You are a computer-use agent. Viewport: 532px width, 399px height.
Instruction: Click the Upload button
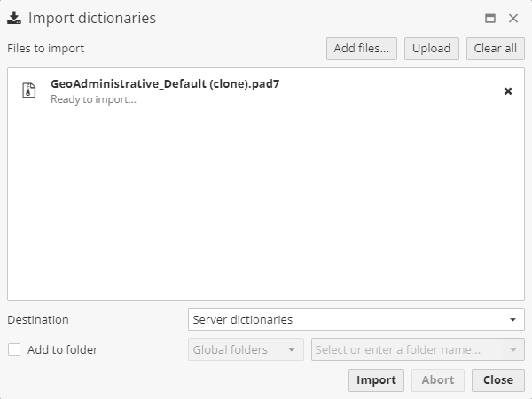(x=432, y=49)
